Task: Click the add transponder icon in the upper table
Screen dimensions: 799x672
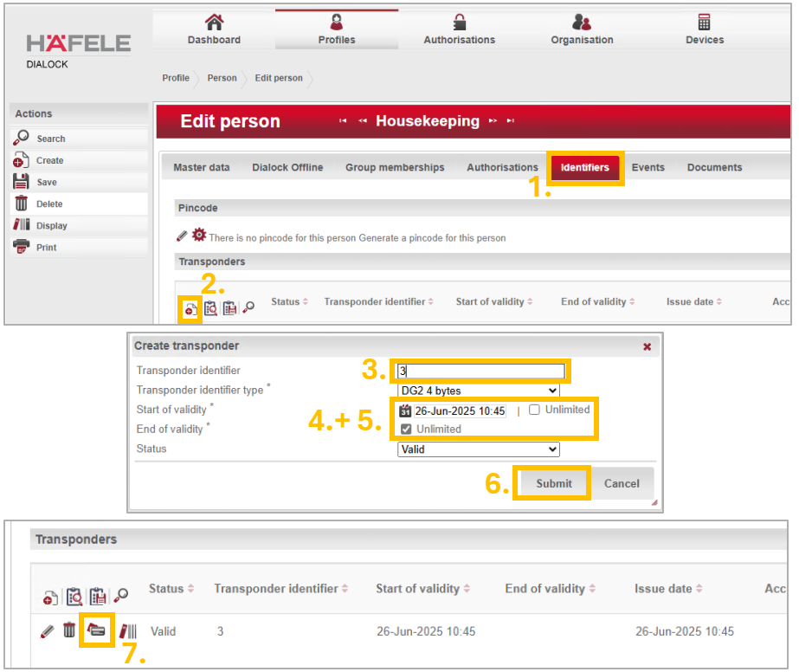Action: 189,307
